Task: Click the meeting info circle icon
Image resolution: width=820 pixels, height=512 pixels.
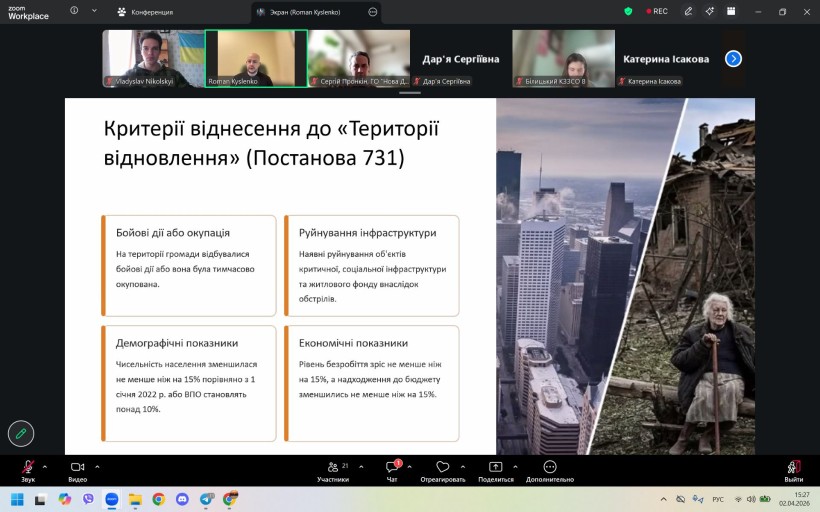Action: point(74,10)
